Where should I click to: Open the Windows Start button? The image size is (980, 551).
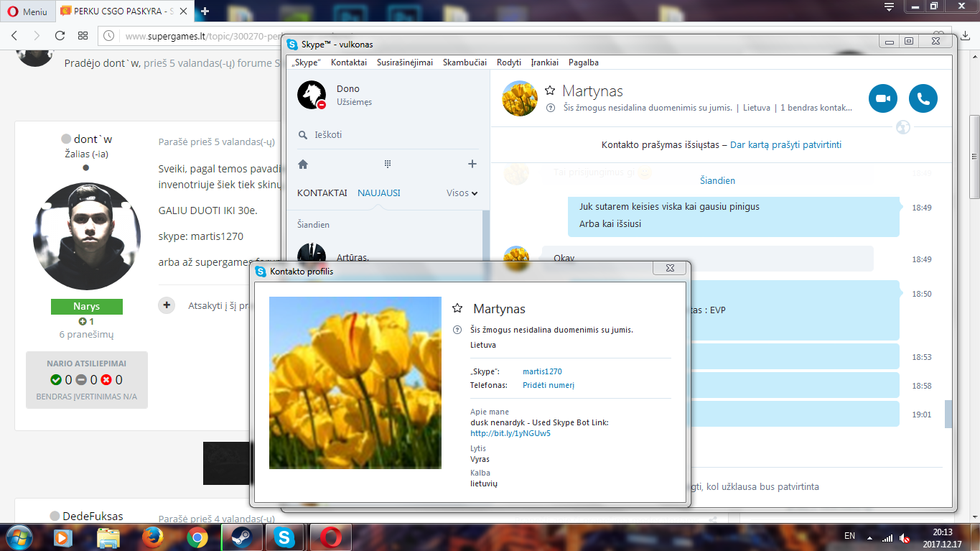coord(18,537)
